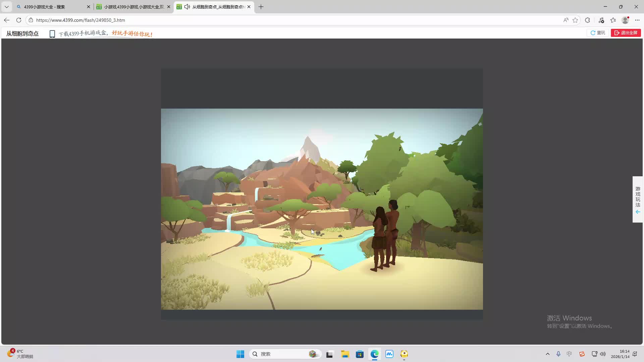Mute the playing game tab
This screenshot has width=644, height=362.
tap(187, 7)
